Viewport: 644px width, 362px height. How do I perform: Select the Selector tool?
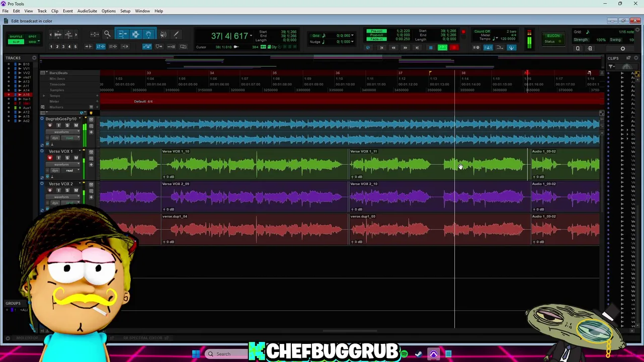135,34
